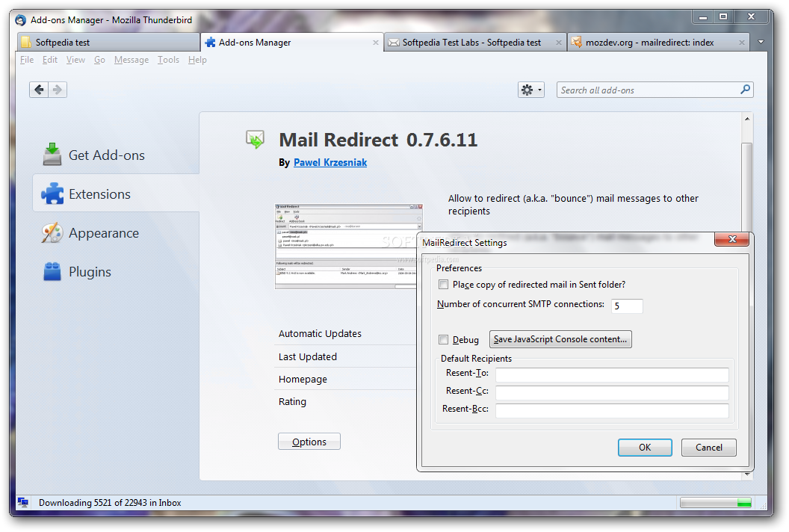Open the Get Add-ons category
Image resolution: width=789 pixels, height=532 pixels.
tap(95, 155)
